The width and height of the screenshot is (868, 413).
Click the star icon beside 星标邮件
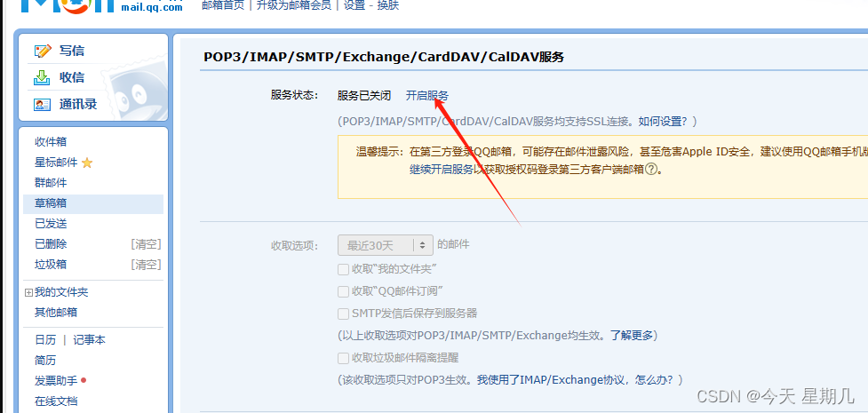tap(87, 163)
